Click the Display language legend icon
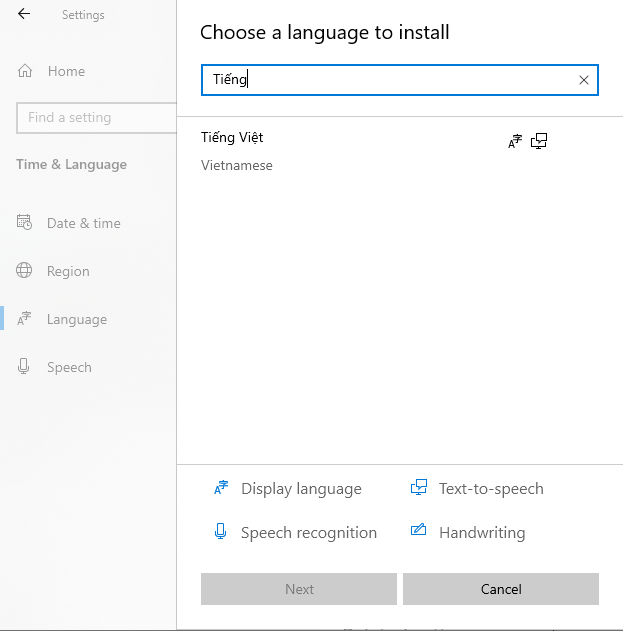 (x=221, y=488)
